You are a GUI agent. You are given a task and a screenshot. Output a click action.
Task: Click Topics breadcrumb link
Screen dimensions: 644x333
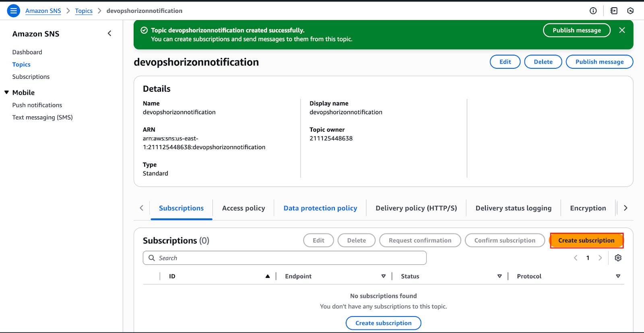pos(84,11)
